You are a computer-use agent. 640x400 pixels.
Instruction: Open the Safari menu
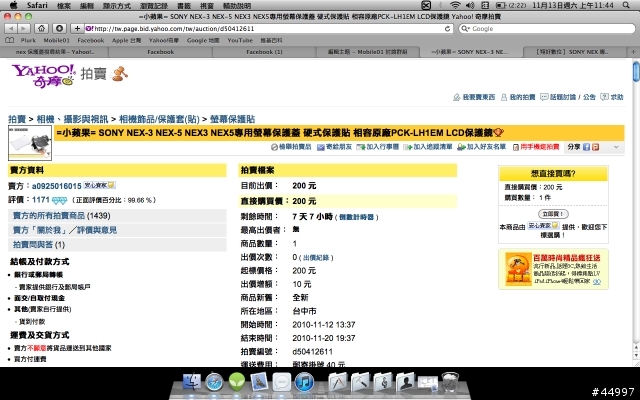point(37,5)
